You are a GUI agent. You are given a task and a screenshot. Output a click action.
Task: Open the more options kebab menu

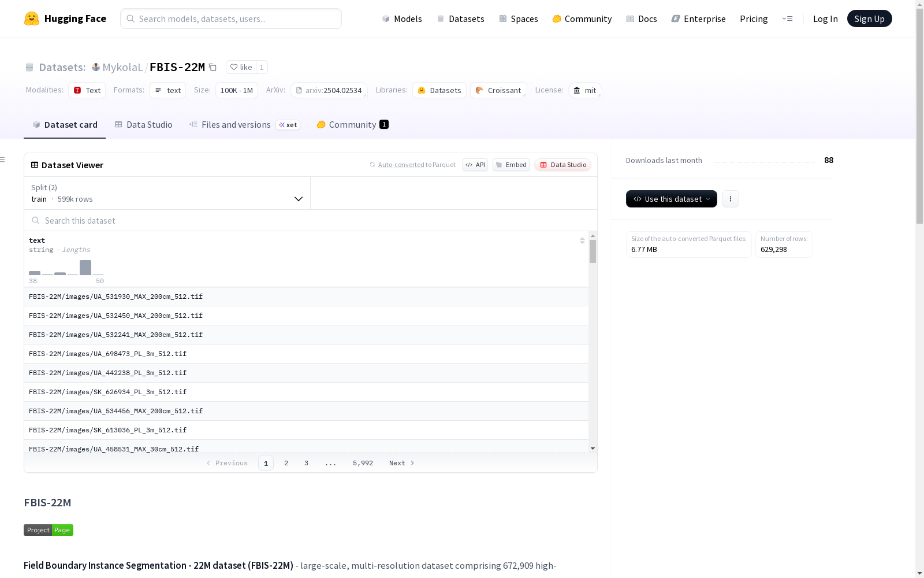click(730, 199)
